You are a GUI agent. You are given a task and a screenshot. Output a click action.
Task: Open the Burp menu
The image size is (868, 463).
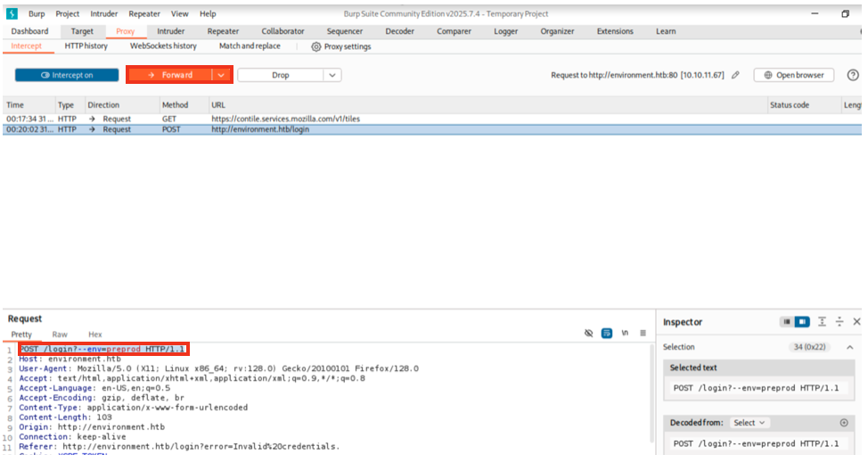pyautogui.click(x=37, y=14)
